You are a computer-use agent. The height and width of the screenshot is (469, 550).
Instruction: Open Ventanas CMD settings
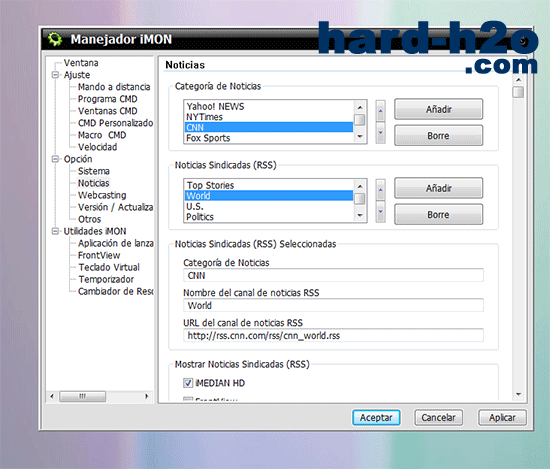point(107,111)
